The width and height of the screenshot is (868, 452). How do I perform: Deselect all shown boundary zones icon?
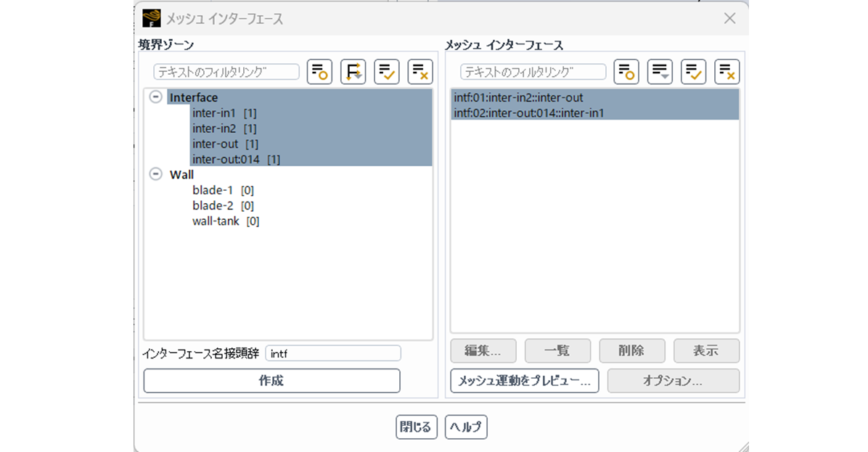tap(419, 72)
